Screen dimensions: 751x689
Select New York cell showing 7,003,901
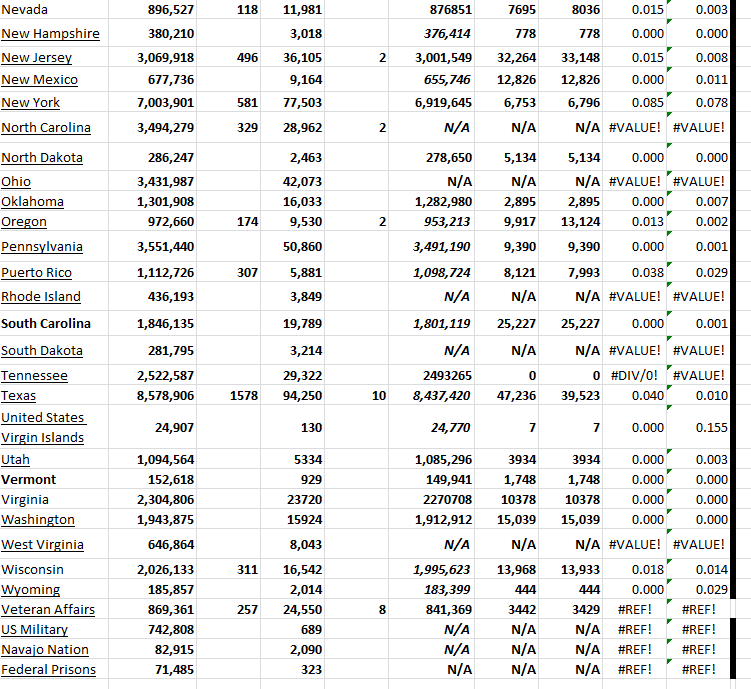[x=165, y=103]
